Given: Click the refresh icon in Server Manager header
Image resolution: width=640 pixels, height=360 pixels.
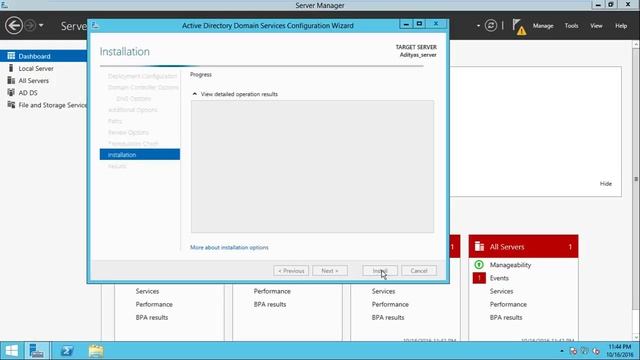Looking at the screenshot, I should (491, 26).
